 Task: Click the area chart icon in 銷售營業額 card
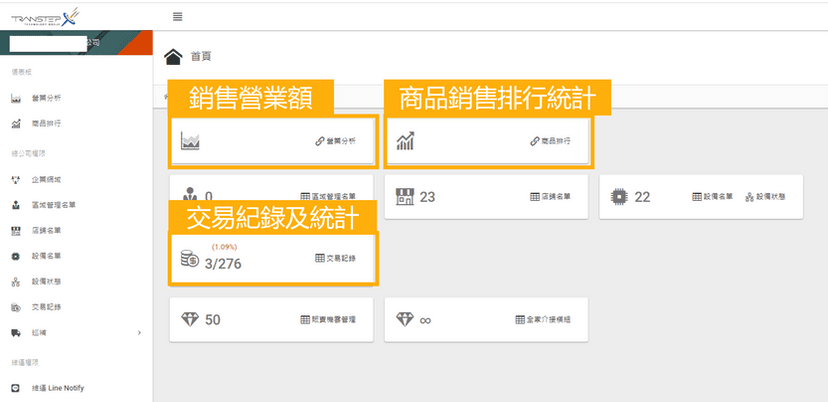pos(191,142)
